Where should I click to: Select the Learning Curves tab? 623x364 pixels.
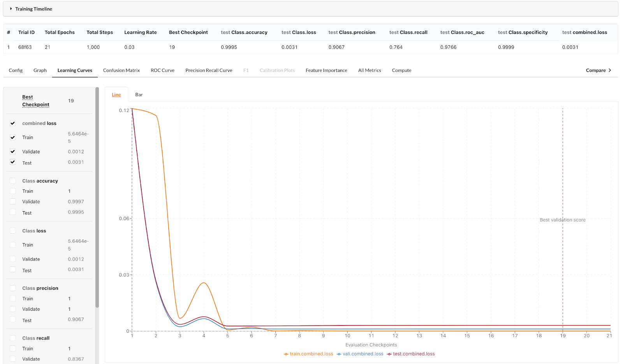tap(75, 70)
